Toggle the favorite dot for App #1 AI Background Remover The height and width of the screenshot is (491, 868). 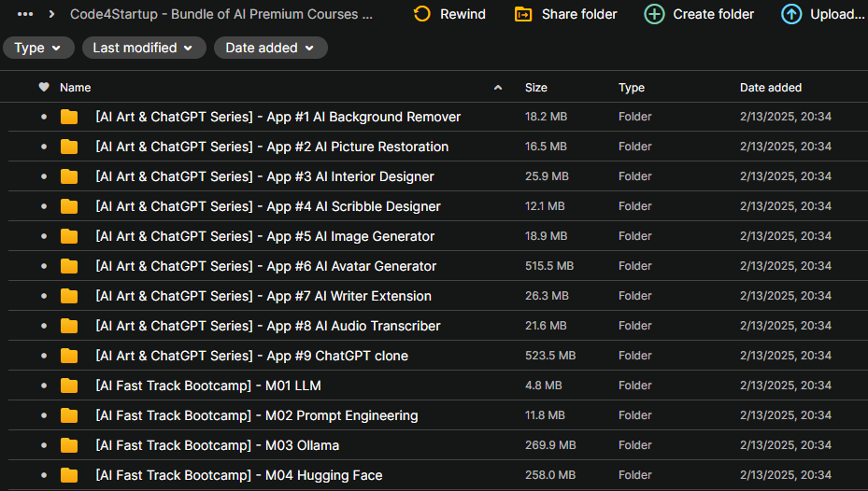tap(44, 117)
